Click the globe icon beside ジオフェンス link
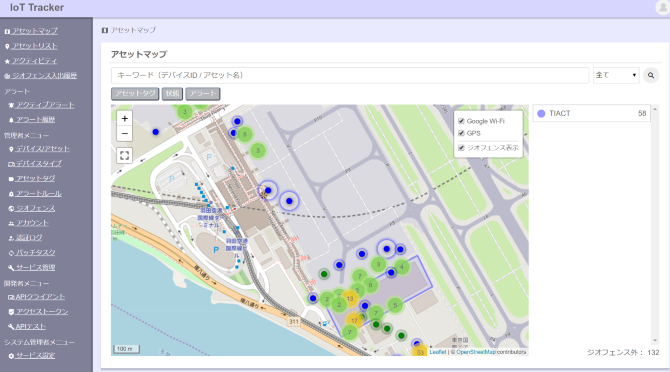The width and height of the screenshot is (670, 372). 11,208
